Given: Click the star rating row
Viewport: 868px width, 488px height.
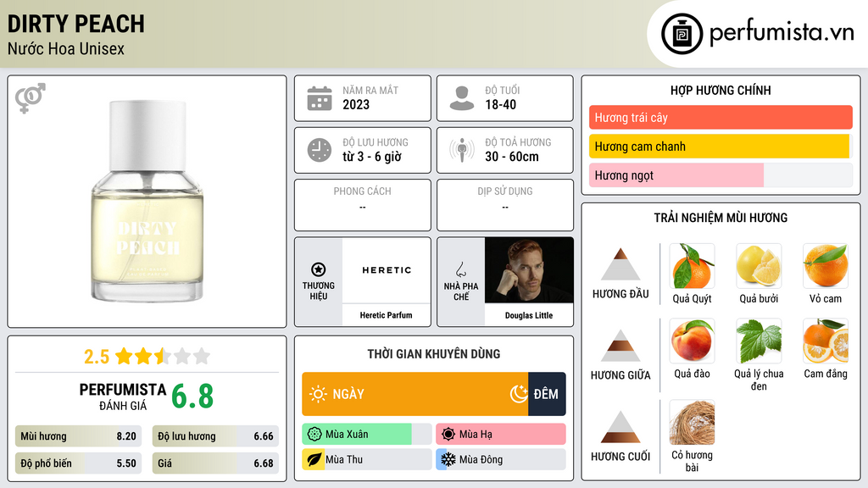Looking at the screenshot, I should [163, 356].
